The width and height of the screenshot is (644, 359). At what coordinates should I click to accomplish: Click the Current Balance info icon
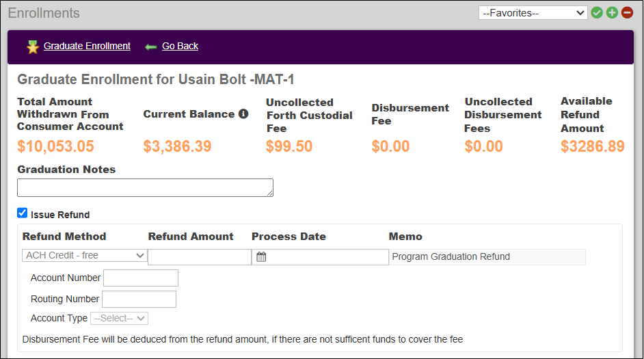[x=243, y=114]
